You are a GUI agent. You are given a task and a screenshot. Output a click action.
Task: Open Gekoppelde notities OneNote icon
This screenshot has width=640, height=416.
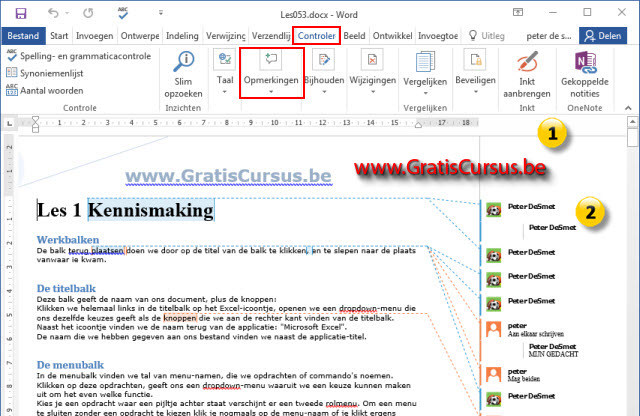(585, 62)
